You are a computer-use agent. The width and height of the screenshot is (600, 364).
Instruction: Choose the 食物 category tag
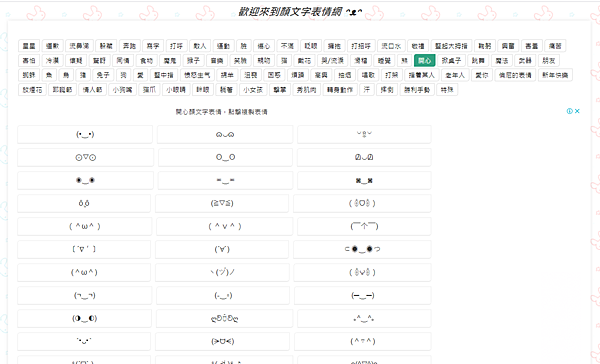pos(147,60)
